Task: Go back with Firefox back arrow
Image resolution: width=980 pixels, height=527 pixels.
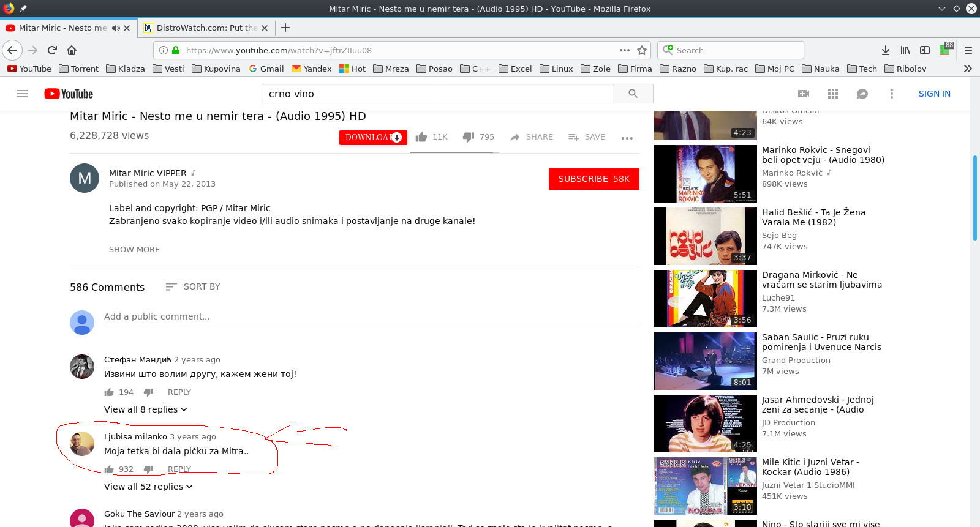Action: click(12, 50)
